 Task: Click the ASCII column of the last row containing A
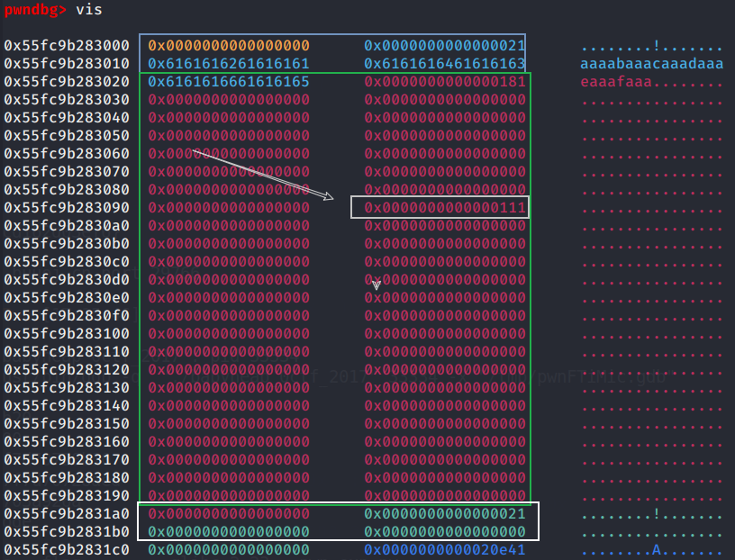coord(652,550)
